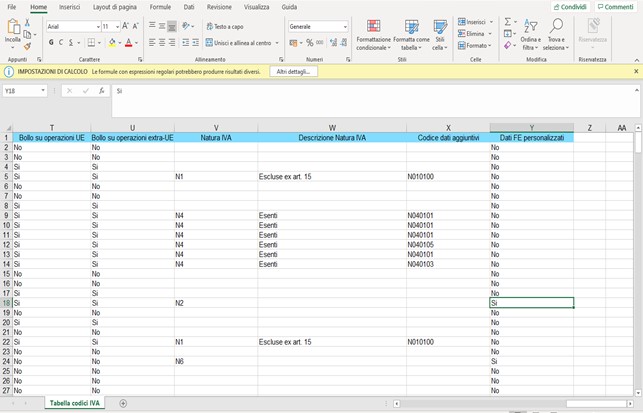
Task: Decrease decimal places icon
Action: 344,43
